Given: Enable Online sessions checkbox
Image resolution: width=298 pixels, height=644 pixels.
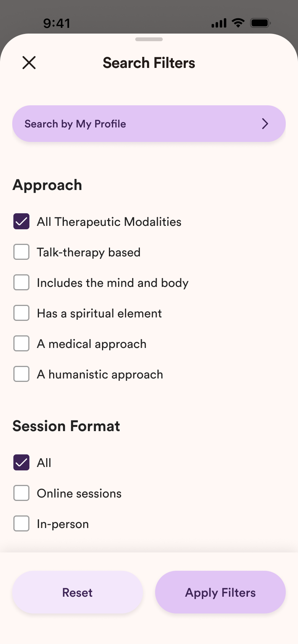Looking at the screenshot, I should click(x=21, y=493).
